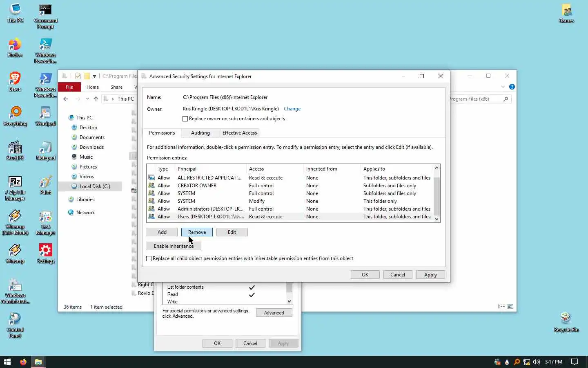
Task: Open the Task Manager desktop shortcut
Action: click(45, 223)
